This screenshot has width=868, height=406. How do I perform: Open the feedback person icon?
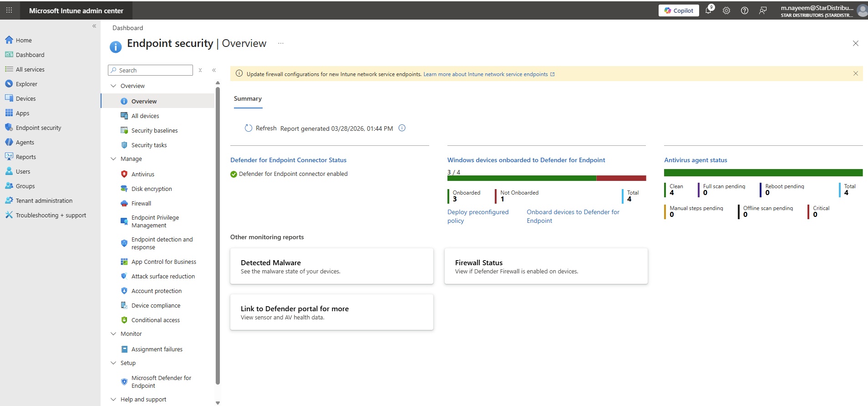tap(763, 10)
